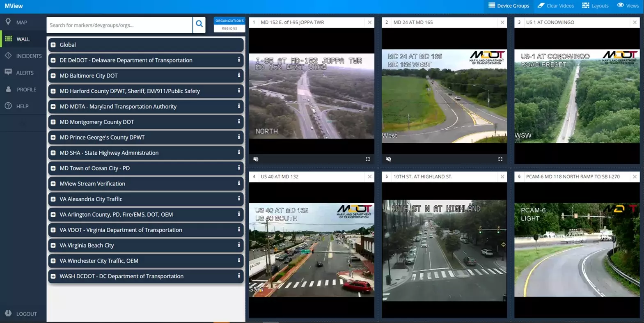The width and height of the screenshot is (644, 323).
Task: Select the 10TH ST N AT HIGHLAND video feed
Action: point(444,250)
